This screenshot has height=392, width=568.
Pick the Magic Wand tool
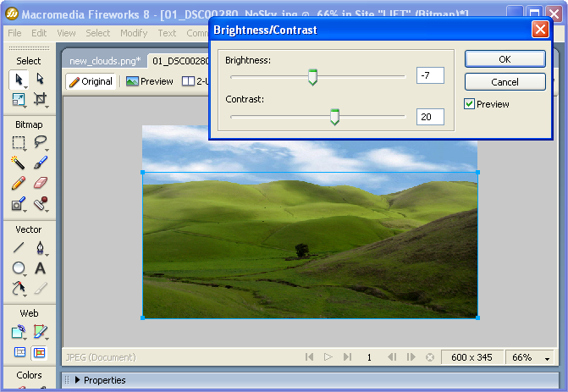(x=19, y=163)
